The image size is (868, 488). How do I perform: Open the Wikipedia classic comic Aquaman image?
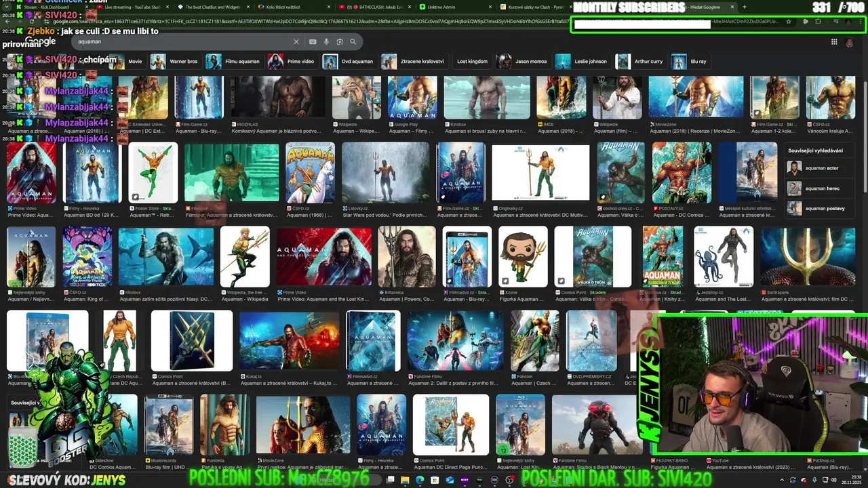[x=245, y=257]
